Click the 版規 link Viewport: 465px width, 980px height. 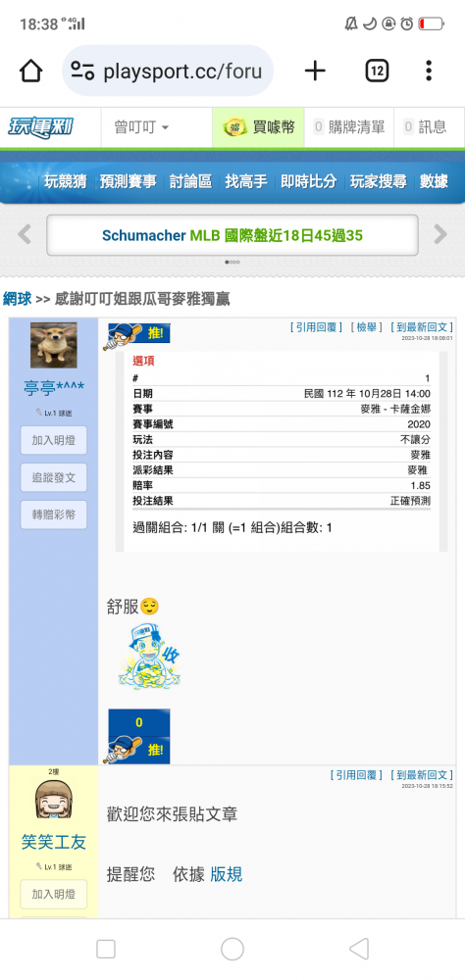226,874
